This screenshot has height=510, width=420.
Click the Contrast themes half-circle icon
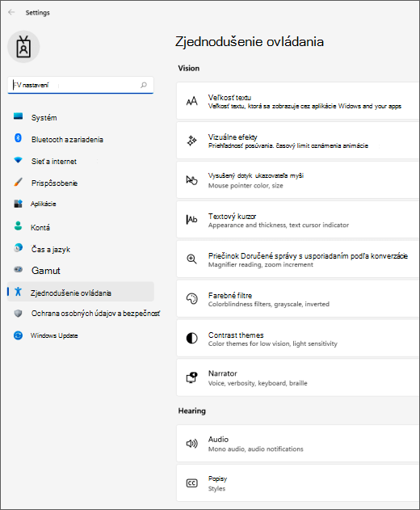point(191,339)
